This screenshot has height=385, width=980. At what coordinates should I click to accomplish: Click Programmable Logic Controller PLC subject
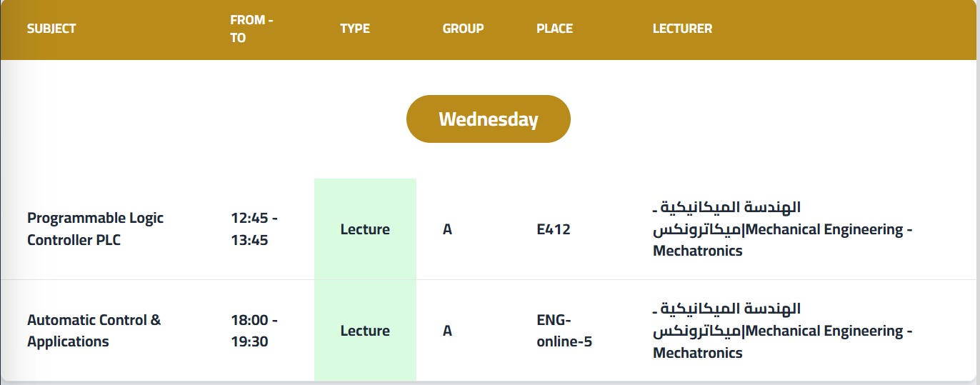[x=95, y=229]
